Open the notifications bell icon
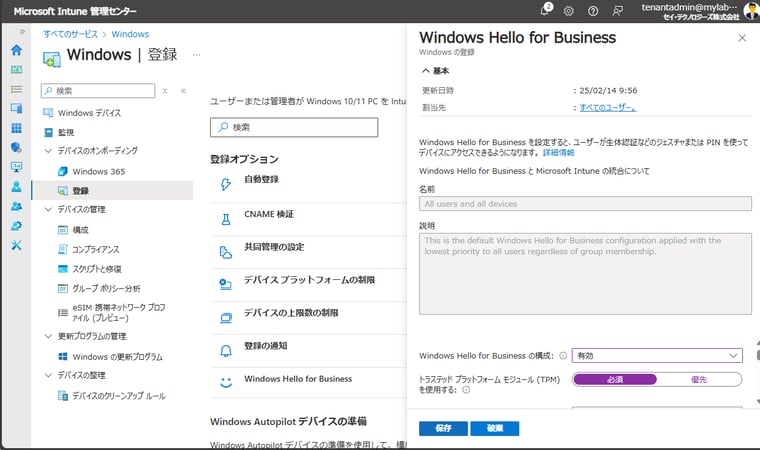 point(545,10)
